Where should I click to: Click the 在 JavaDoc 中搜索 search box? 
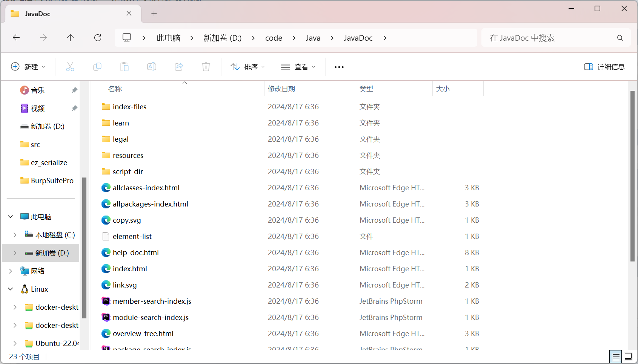click(x=556, y=38)
